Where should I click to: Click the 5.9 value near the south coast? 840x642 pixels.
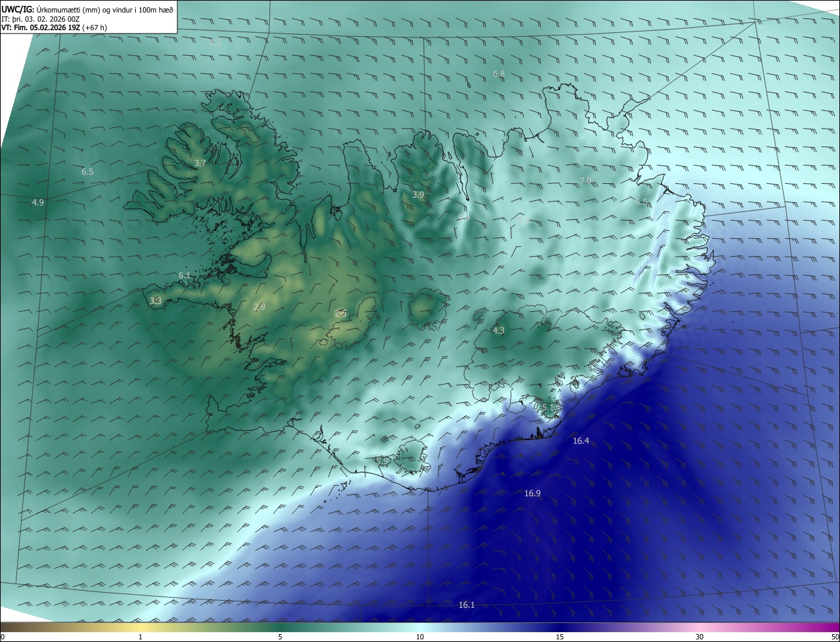(383, 461)
